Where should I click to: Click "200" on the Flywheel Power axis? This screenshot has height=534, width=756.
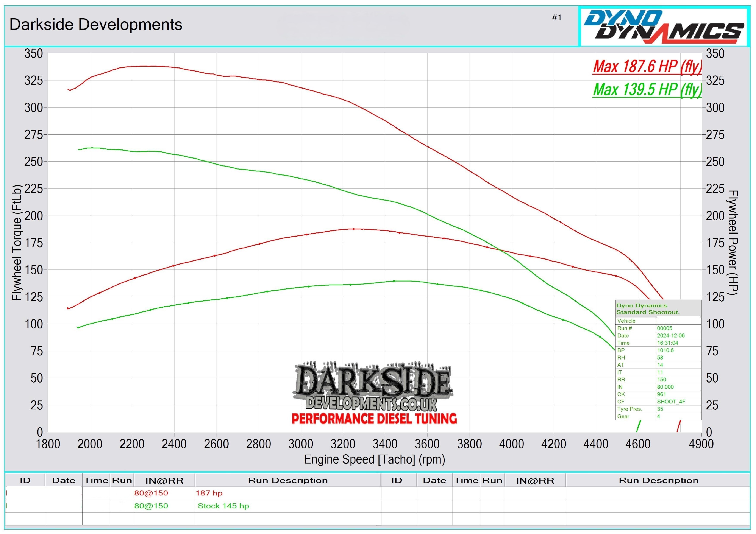pyautogui.click(x=715, y=216)
